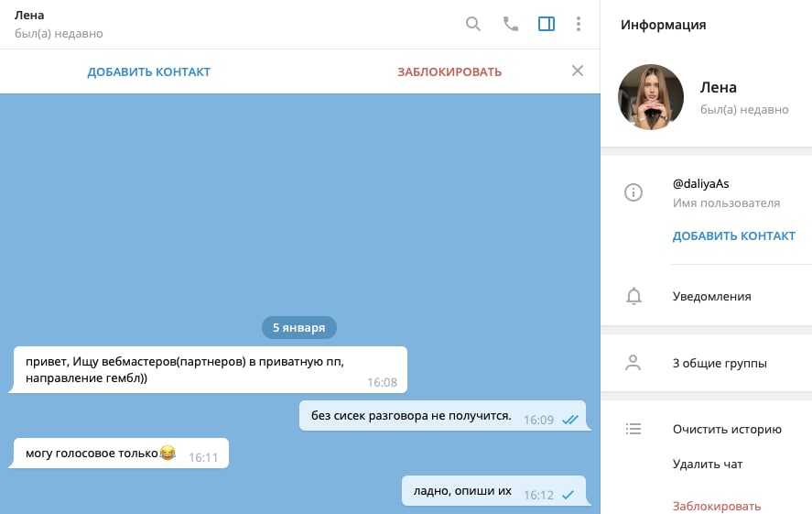Click Имя пользователя label
The width and height of the screenshot is (812, 514).
pyautogui.click(x=726, y=203)
